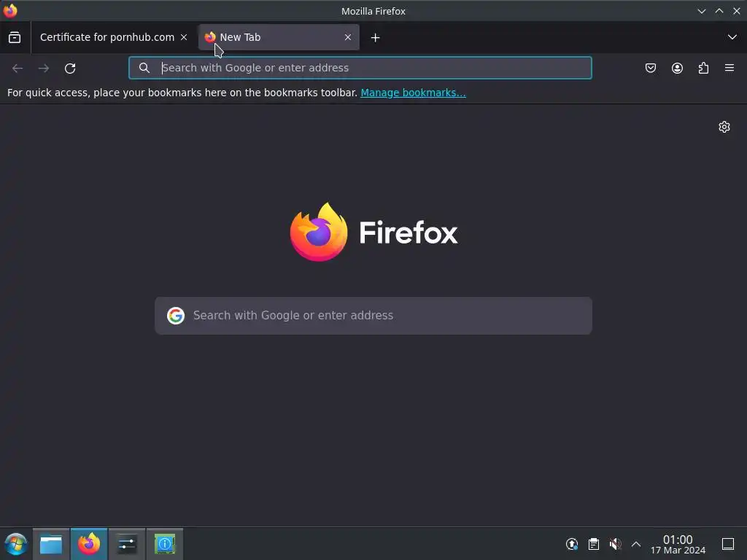Open the clock showing 01:00
Screen dimensions: 747x560
[678, 544]
